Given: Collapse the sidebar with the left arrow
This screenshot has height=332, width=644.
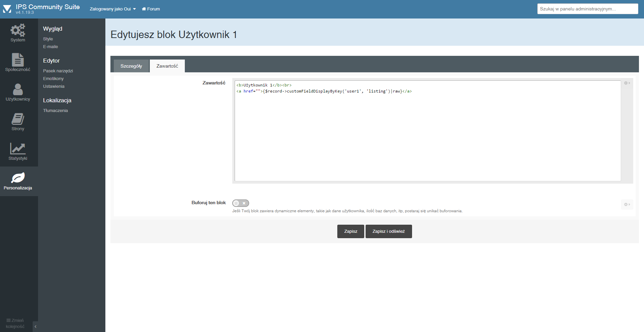Looking at the screenshot, I should point(35,326).
